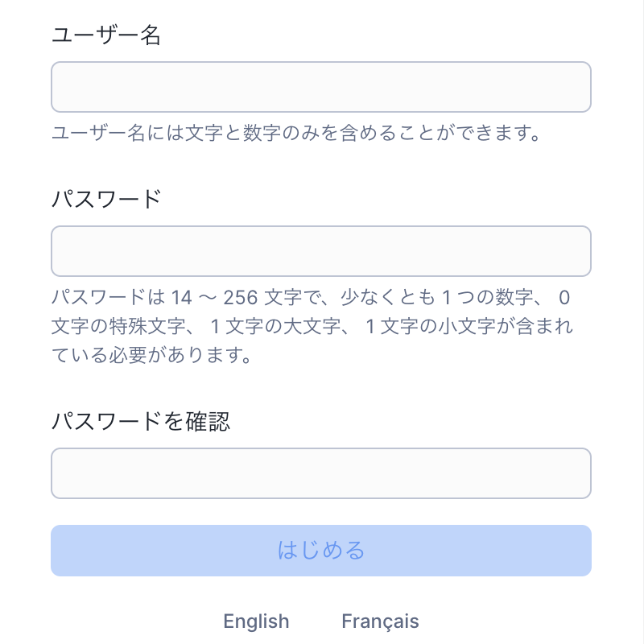Image resolution: width=644 pixels, height=644 pixels.
Task: Click the できます ending of the username hint
Action: [491, 133]
